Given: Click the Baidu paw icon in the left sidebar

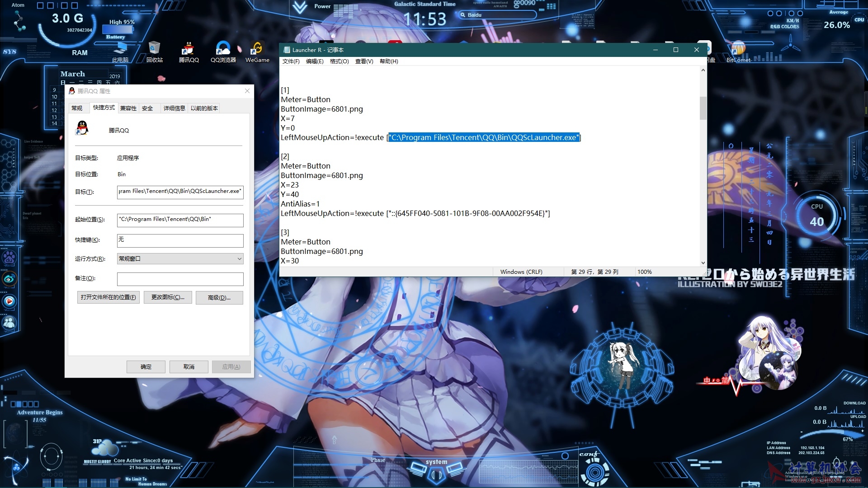Looking at the screenshot, I should tap(9, 258).
